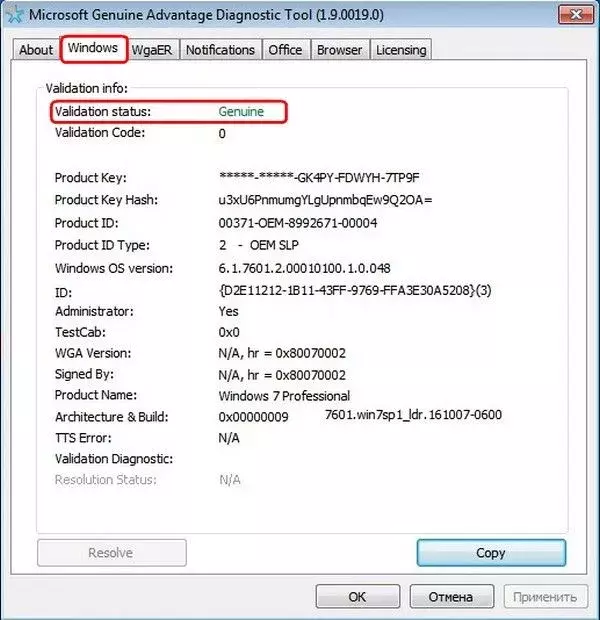
Task: Open the Licensing tab
Action: (401, 50)
